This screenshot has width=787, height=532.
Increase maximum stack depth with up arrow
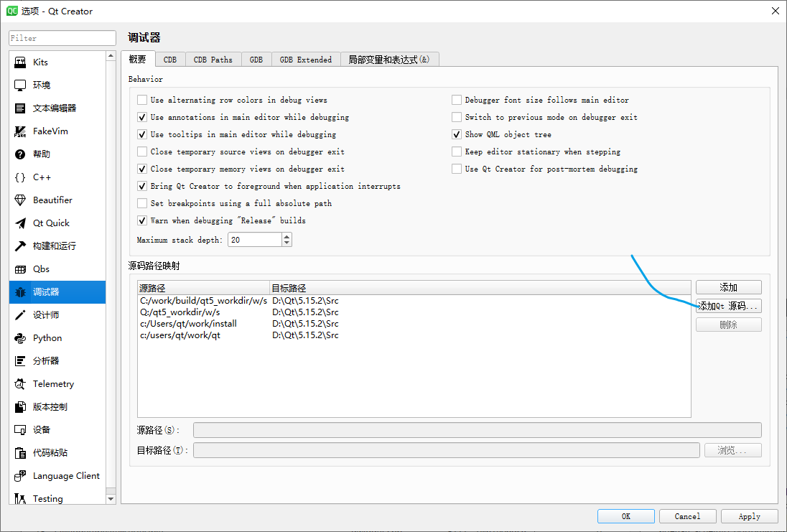[x=287, y=236]
